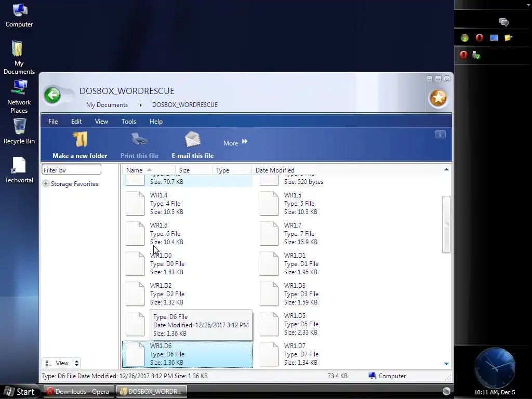Open the Edit menu
This screenshot has width=532, height=399.
tap(76, 122)
